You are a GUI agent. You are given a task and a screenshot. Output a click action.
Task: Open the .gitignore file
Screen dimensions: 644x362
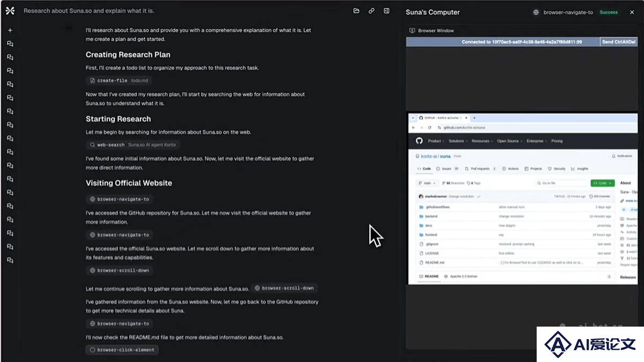pos(431,244)
